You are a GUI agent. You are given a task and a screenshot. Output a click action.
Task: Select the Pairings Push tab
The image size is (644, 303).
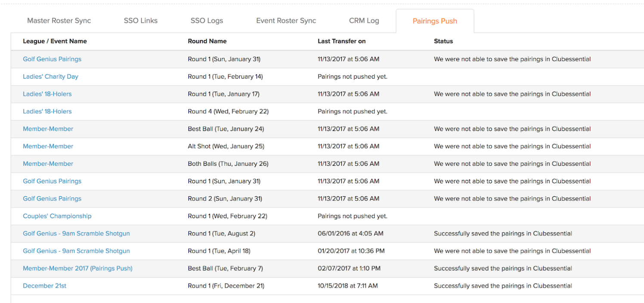pyautogui.click(x=435, y=21)
